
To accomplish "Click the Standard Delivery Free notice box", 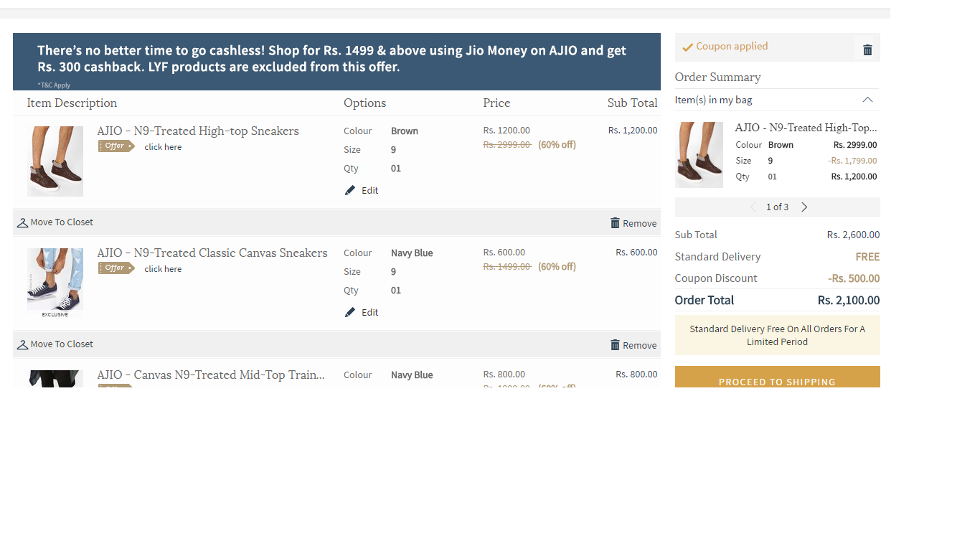I will coord(777,335).
